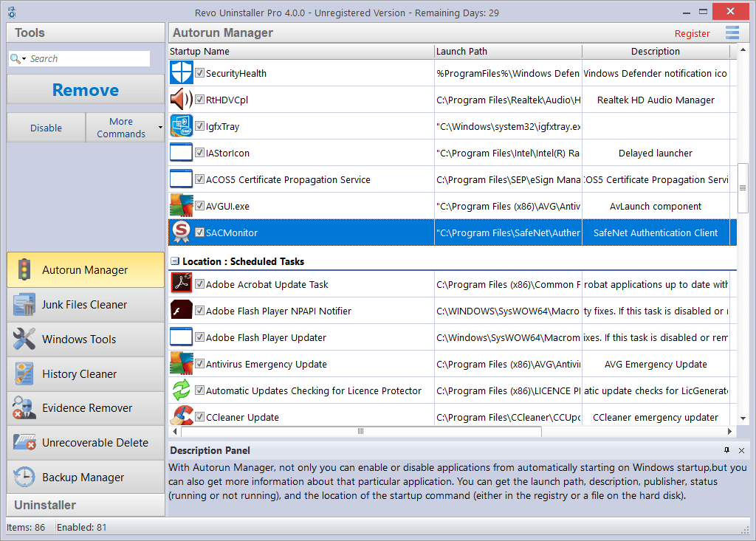This screenshot has height=541, width=756.
Task: Click the horizontal scrollbar thumb
Action: tap(360, 431)
